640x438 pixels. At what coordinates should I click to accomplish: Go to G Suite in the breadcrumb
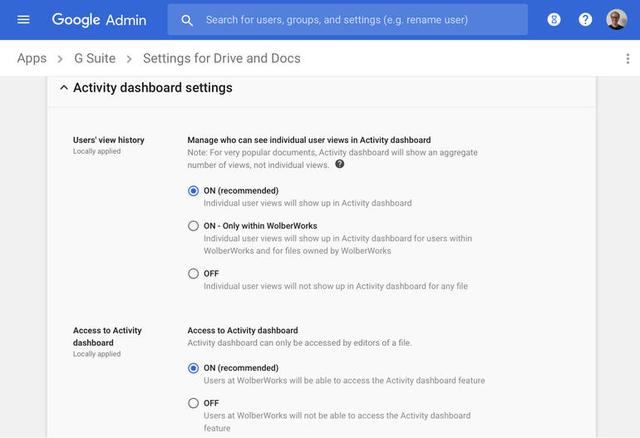coord(95,59)
